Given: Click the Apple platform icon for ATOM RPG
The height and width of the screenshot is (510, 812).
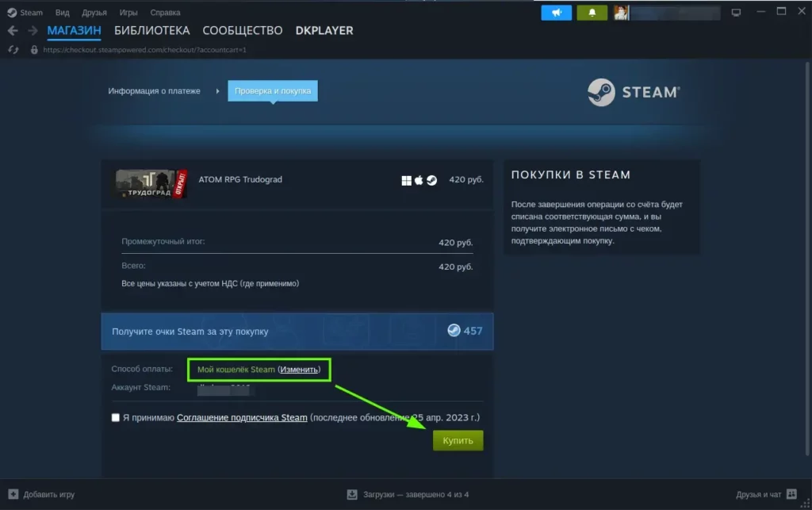Looking at the screenshot, I should pos(419,180).
